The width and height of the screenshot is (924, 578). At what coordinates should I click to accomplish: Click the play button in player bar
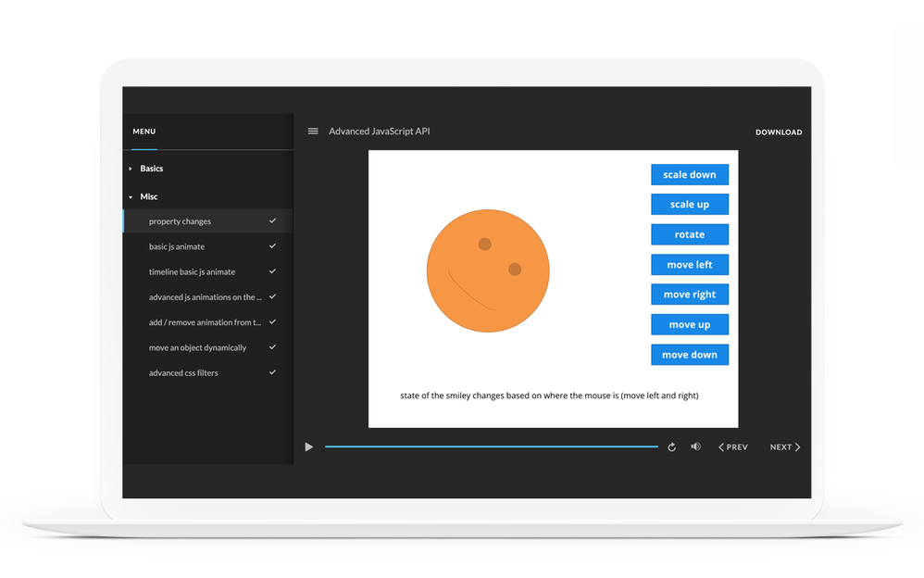(309, 447)
